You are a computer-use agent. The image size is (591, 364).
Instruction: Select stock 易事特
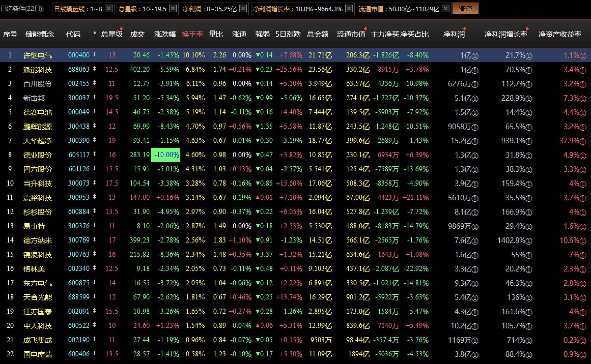pos(34,226)
